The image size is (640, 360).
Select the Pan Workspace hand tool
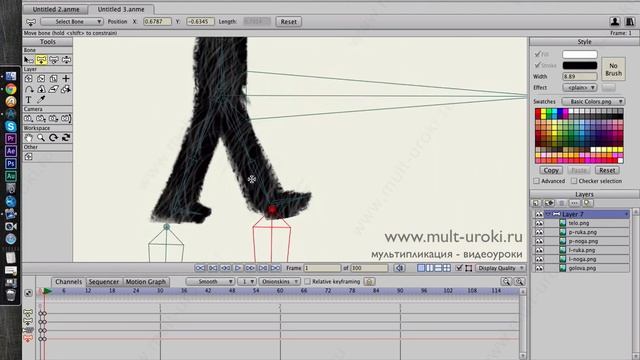click(29, 138)
